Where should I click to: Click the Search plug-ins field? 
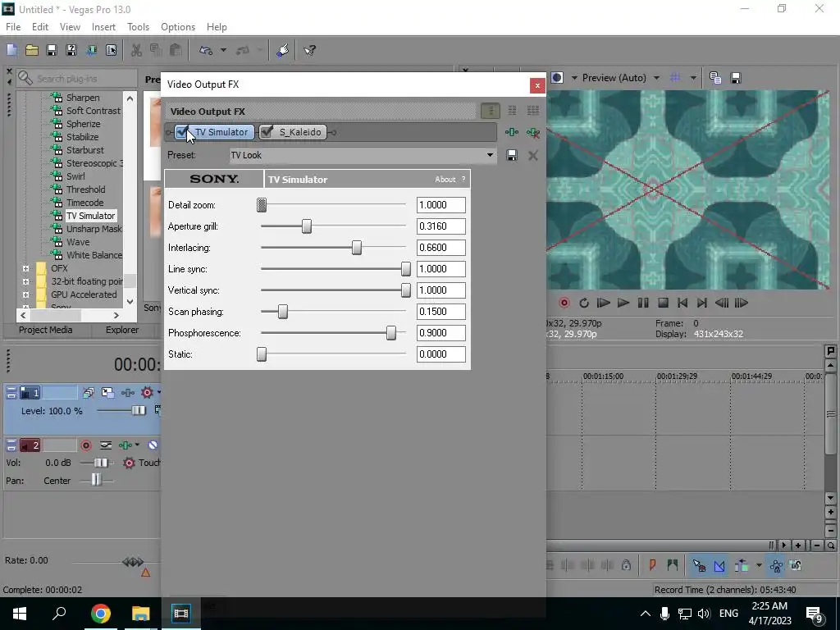click(x=76, y=78)
